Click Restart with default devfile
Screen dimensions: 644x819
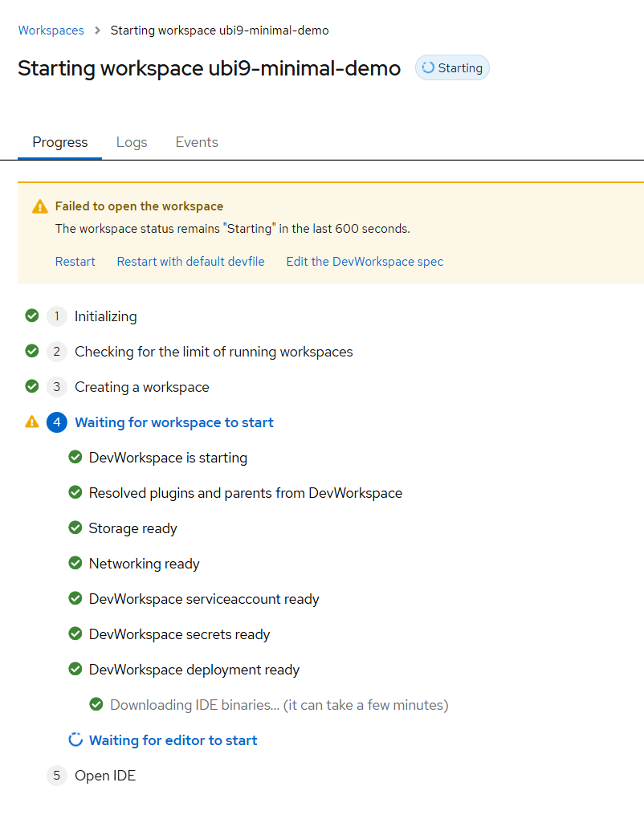tap(190, 262)
